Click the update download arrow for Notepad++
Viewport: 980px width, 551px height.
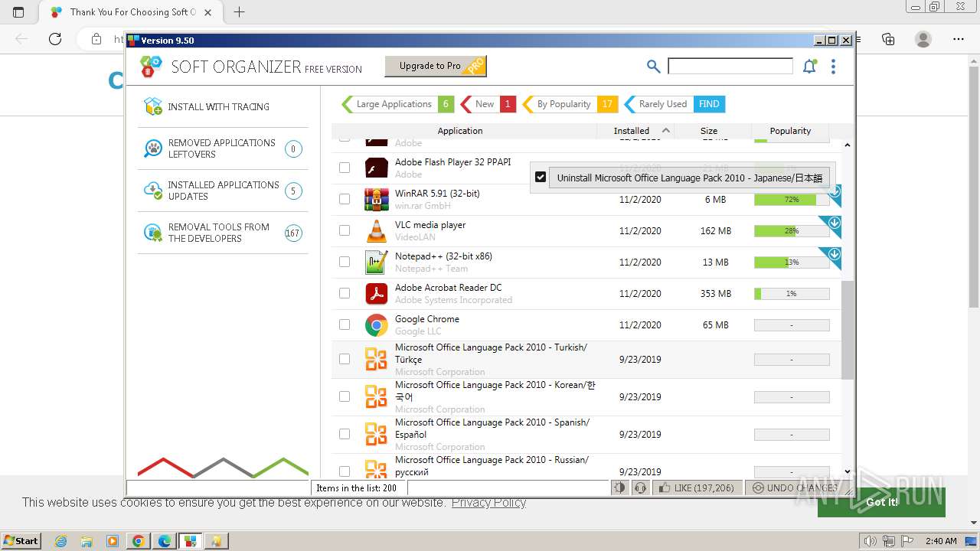click(835, 255)
